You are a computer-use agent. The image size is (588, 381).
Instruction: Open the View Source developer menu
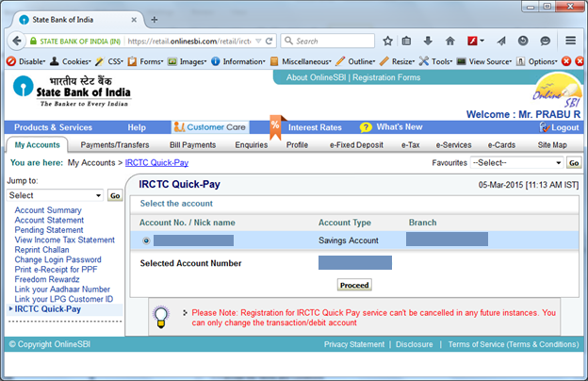(x=484, y=61)
